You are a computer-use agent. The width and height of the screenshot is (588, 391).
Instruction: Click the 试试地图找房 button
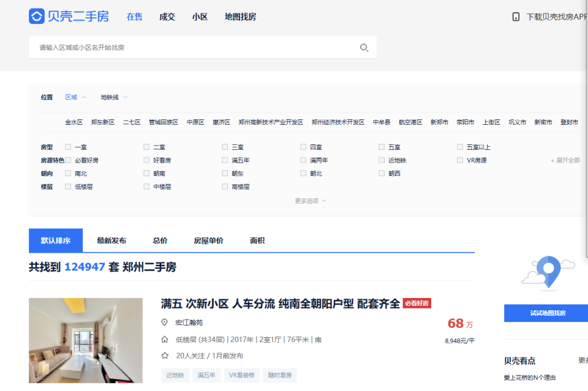click(x=545, y=313)
